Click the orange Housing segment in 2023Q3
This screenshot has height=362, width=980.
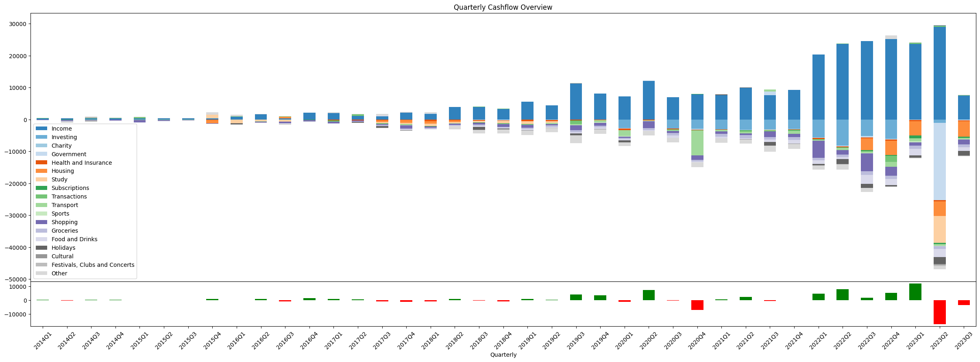[963, 129]
